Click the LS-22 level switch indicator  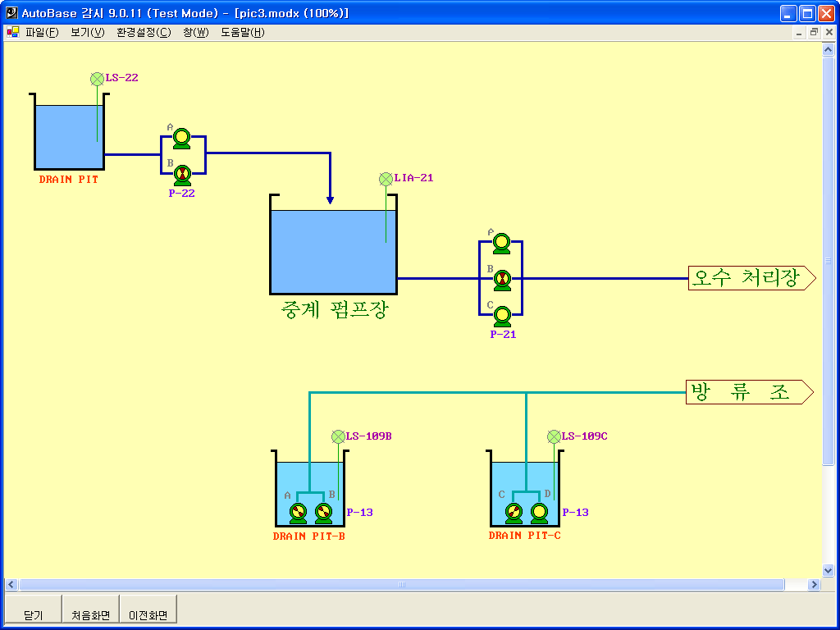tap(98, 79)
